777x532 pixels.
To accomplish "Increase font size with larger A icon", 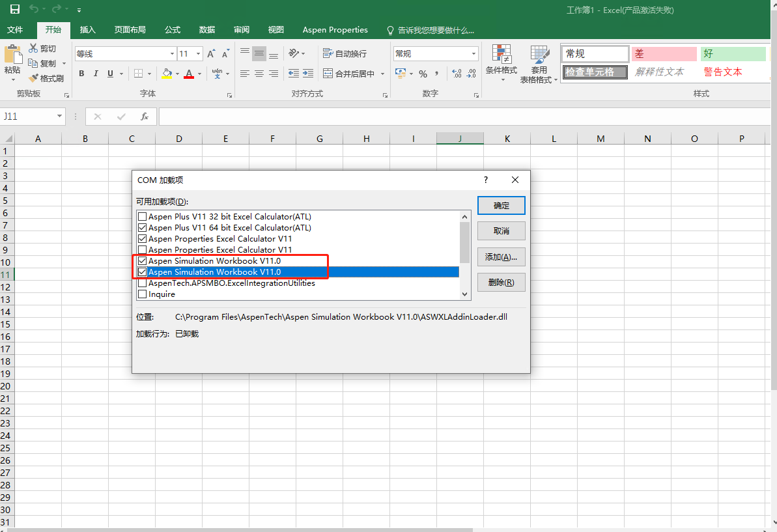I will point(211,53).
